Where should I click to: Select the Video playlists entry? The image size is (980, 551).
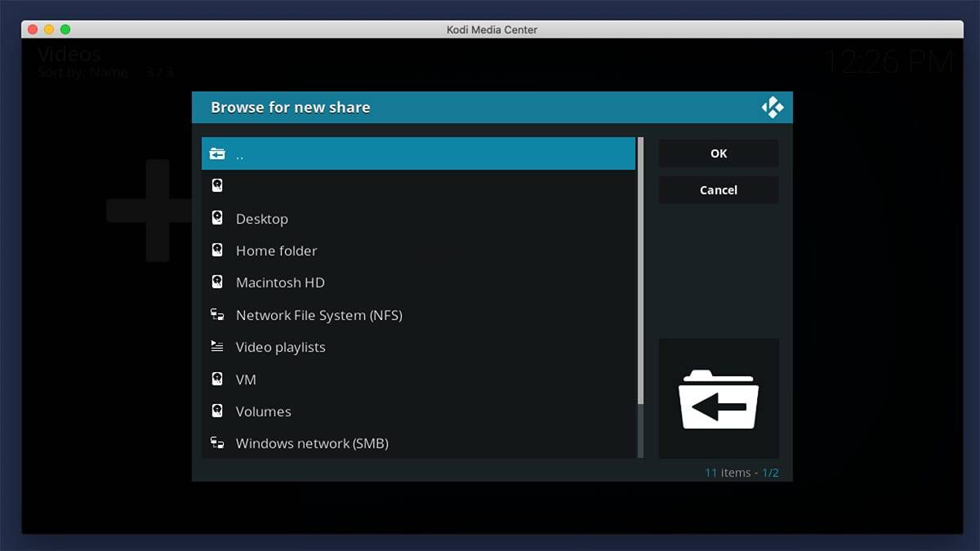point(280,347)
